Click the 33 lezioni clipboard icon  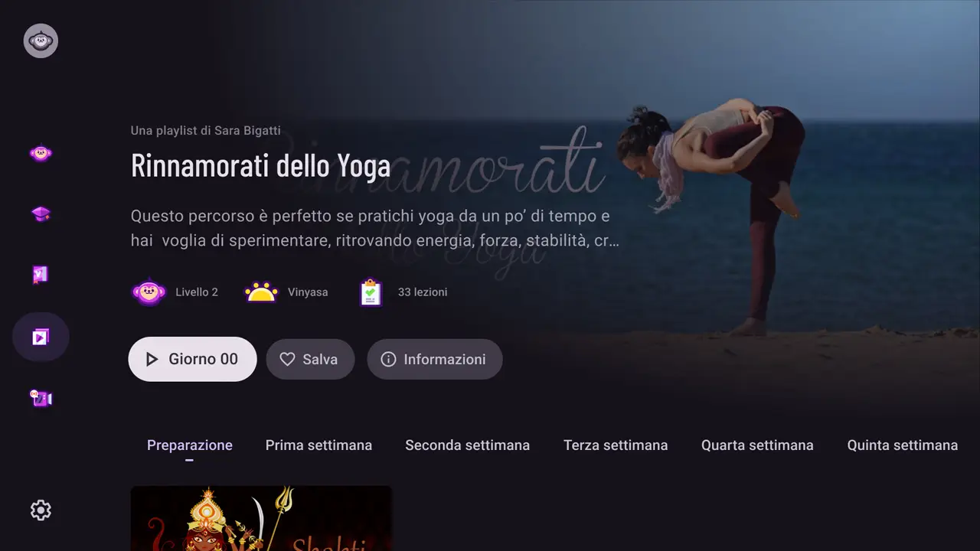371,292
